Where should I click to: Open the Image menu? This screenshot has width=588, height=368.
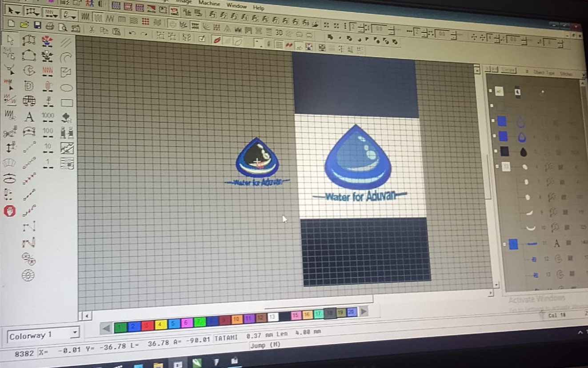[183, 2]
